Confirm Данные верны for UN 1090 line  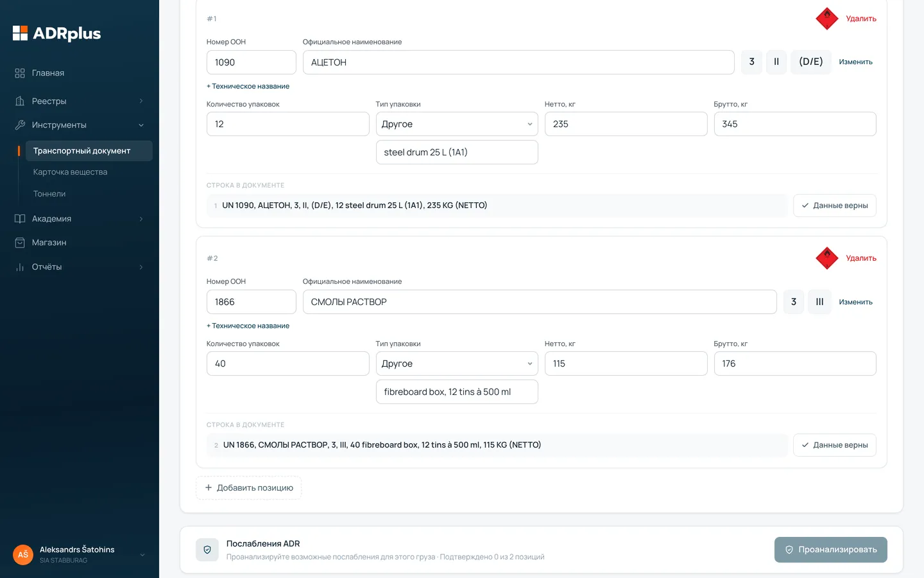pos(835,206)
